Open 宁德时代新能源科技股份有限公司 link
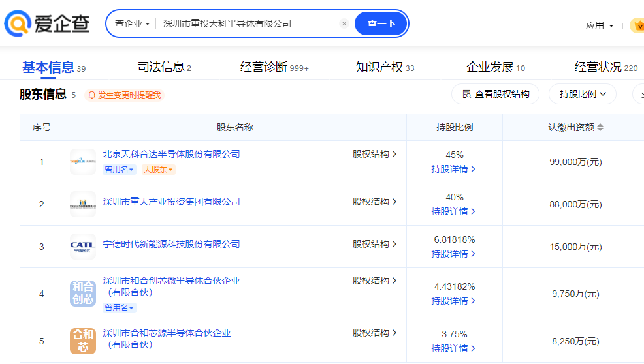 click(x=171, y=244)
